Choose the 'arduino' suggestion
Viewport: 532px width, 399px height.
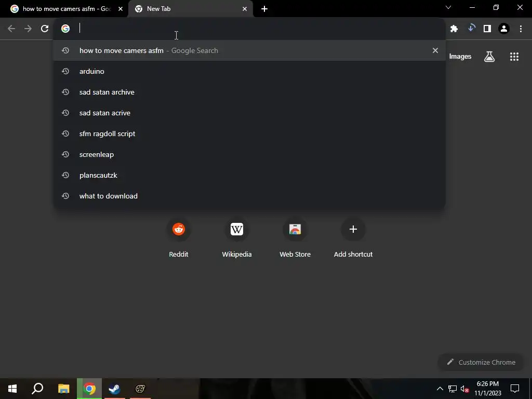[x=249, y=71]
